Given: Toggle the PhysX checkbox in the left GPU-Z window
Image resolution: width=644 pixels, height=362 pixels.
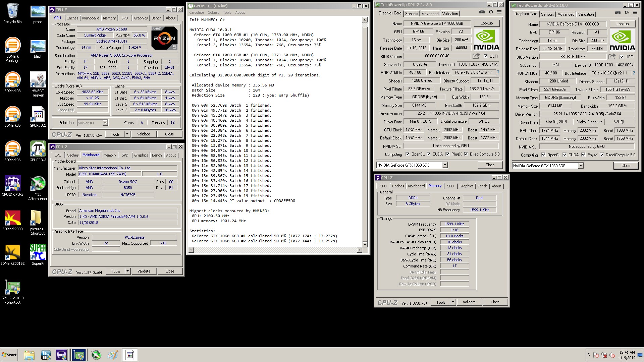Looking at the screenshot, I should coord(447,154).
